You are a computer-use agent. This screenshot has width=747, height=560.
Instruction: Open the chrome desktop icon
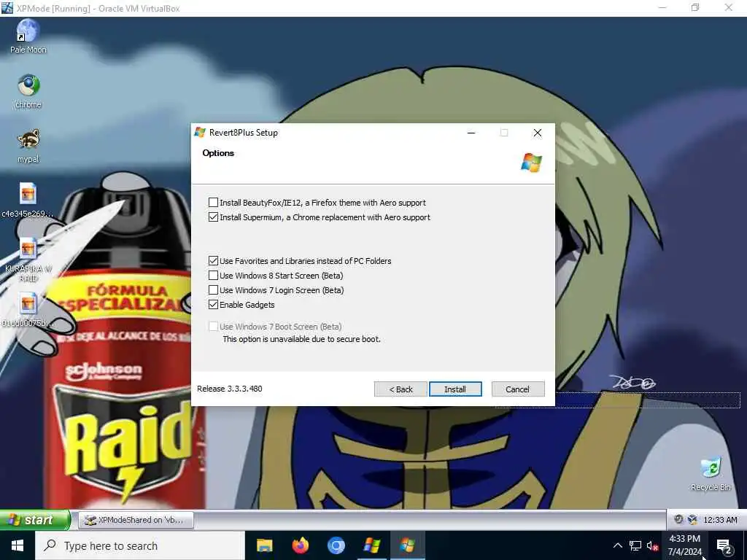pos(28,91)
